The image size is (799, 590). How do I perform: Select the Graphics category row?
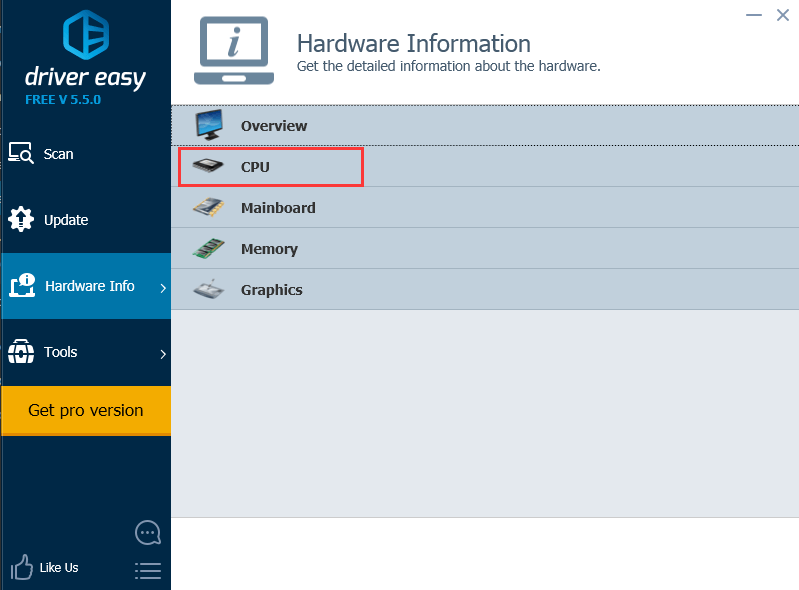tap(485, 289)
